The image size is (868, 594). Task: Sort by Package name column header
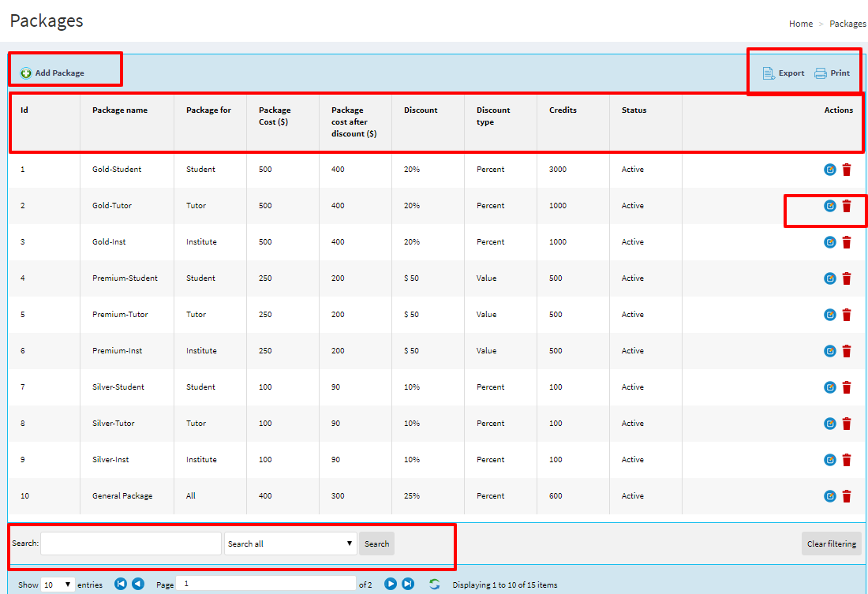(120, 110)
